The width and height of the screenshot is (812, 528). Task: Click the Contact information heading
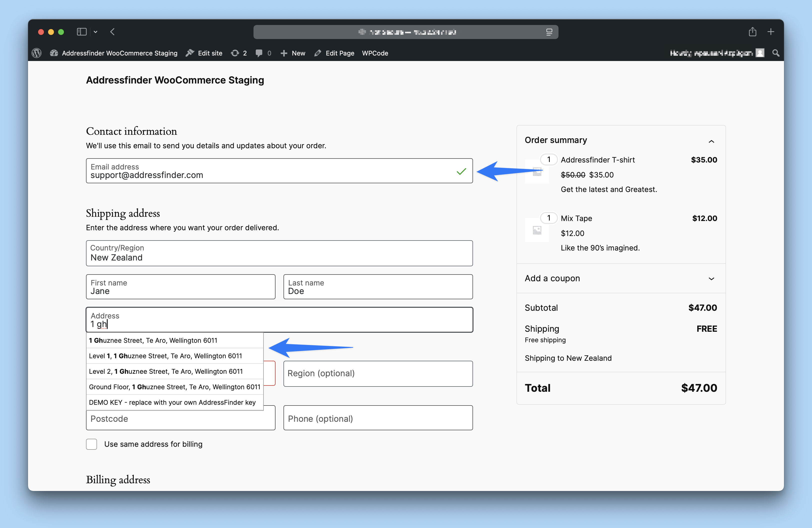tap(131, 131)
